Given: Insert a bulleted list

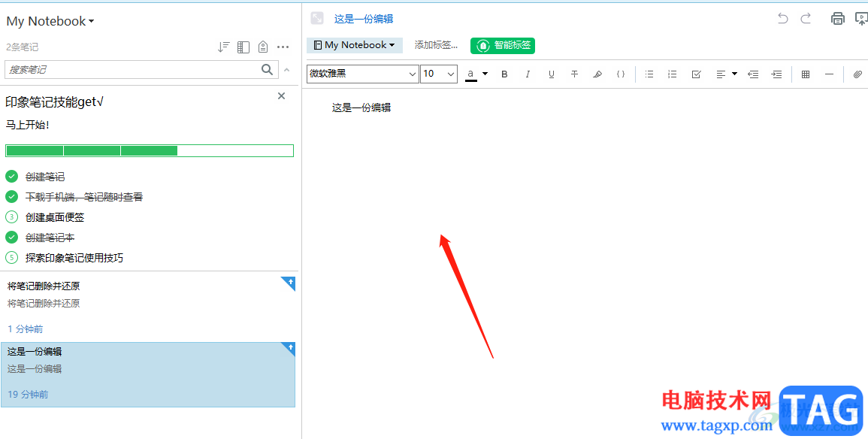Looking at the screenshot, I should click(649, 74).
